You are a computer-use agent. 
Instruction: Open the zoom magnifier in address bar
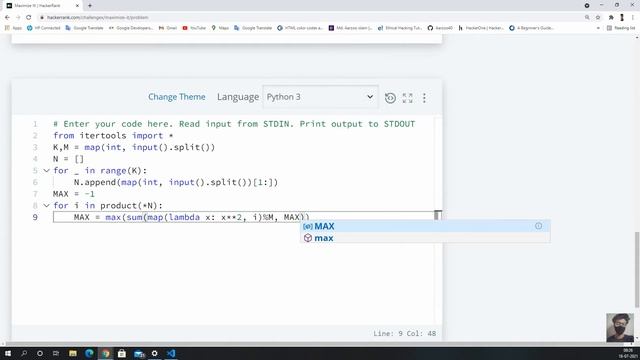click(587, 18)
